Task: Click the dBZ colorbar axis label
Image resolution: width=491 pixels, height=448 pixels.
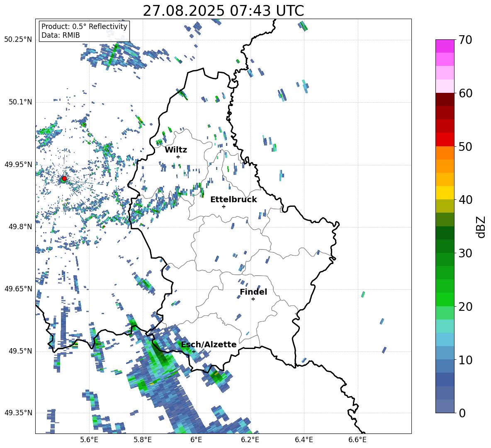Action: 481,227
